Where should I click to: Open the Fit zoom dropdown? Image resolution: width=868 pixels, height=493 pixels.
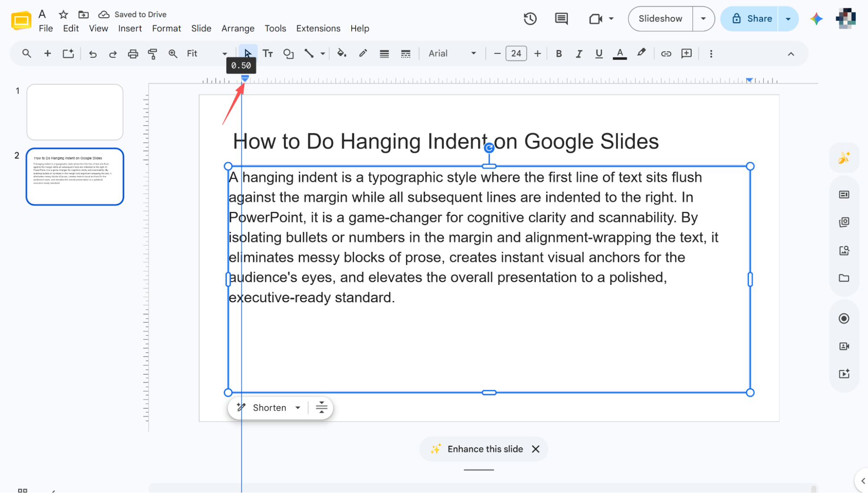[x=207, y=53]
